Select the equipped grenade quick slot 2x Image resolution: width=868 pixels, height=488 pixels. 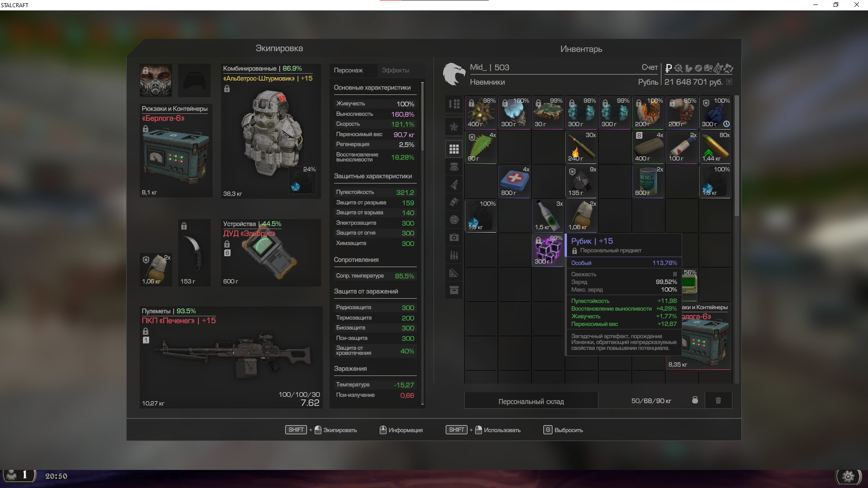click(x=156, y=270)
